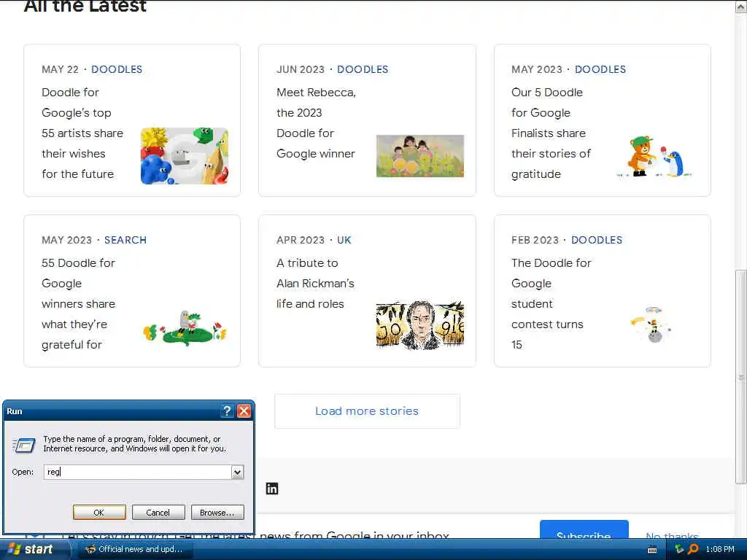Click Browse… in the Run dialog
This screenshot has height=560, width=747.
click(x=217, y=513)
